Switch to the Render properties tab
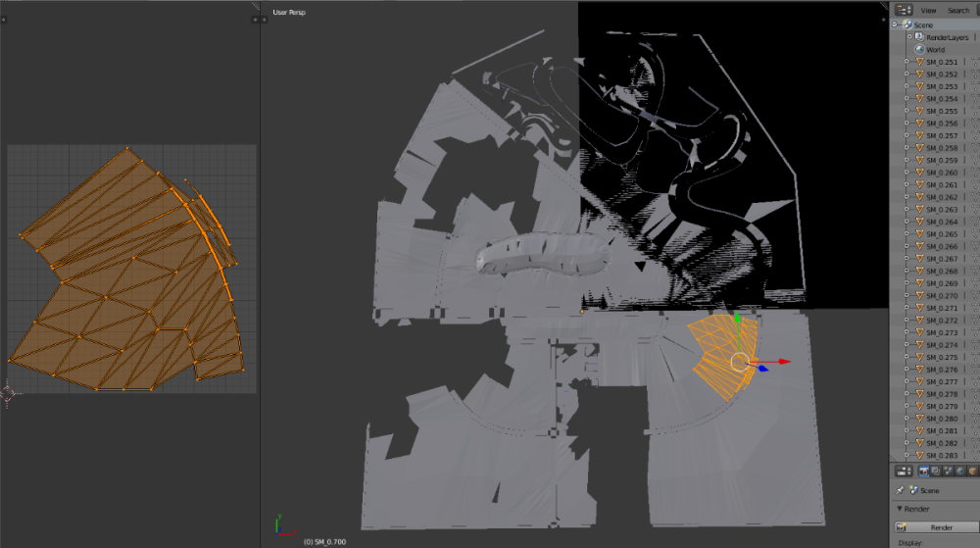Viewport: 980px width, 548px height. coord(924,472)
